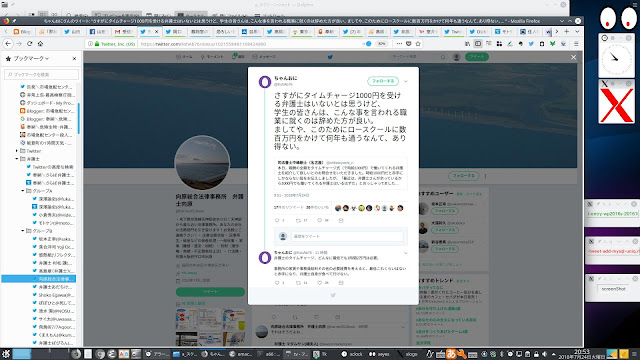Click the bookmark search field in sidebar
640x360 pixels.
(x=41, y=74)
